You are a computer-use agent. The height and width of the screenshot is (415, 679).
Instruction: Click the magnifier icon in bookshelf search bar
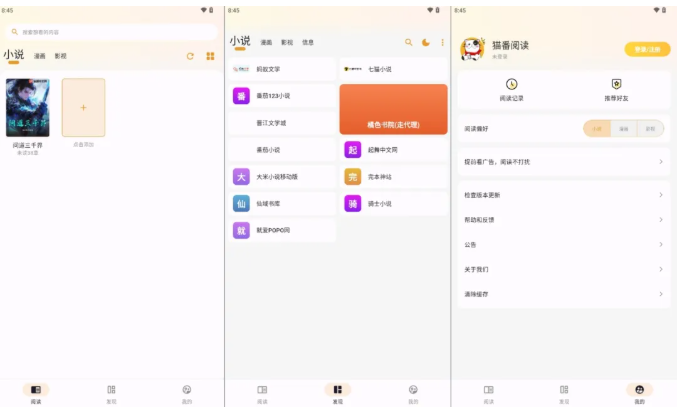(x=15, y=32)
